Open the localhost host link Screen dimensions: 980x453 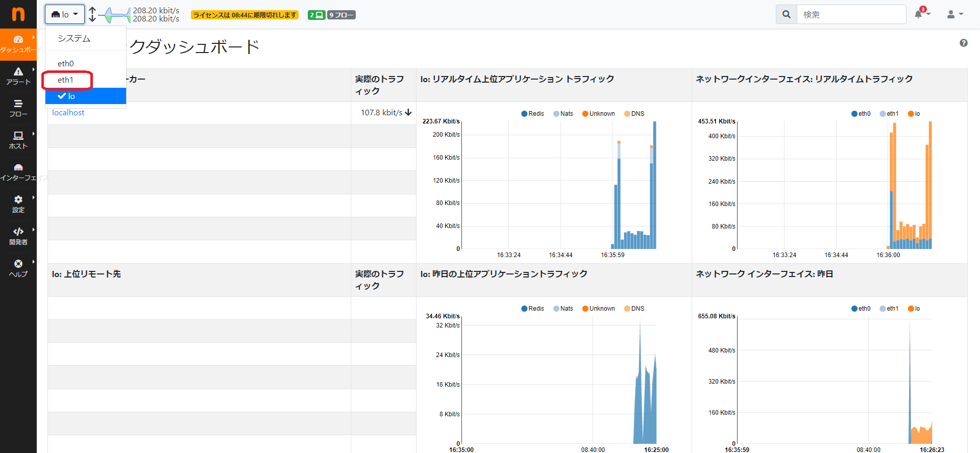(68, 112)
